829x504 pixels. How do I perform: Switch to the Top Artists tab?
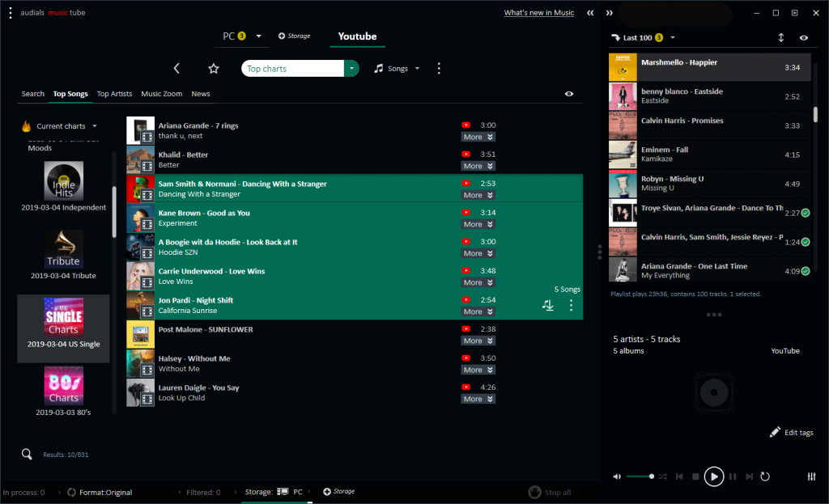(x=114, y=94)
